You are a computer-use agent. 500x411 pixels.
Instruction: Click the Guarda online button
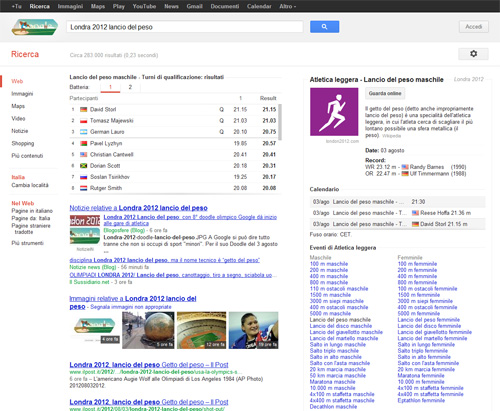pyautogui.click(x=385, y=93)
